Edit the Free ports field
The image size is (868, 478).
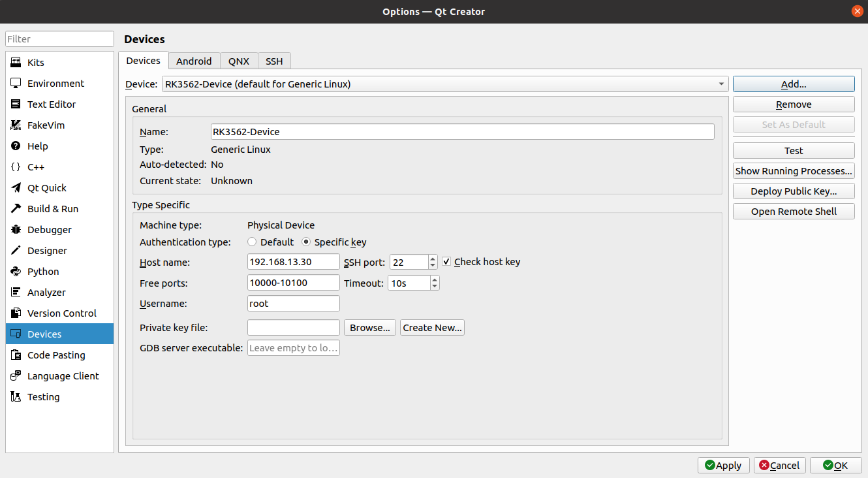tap(294, 283)
